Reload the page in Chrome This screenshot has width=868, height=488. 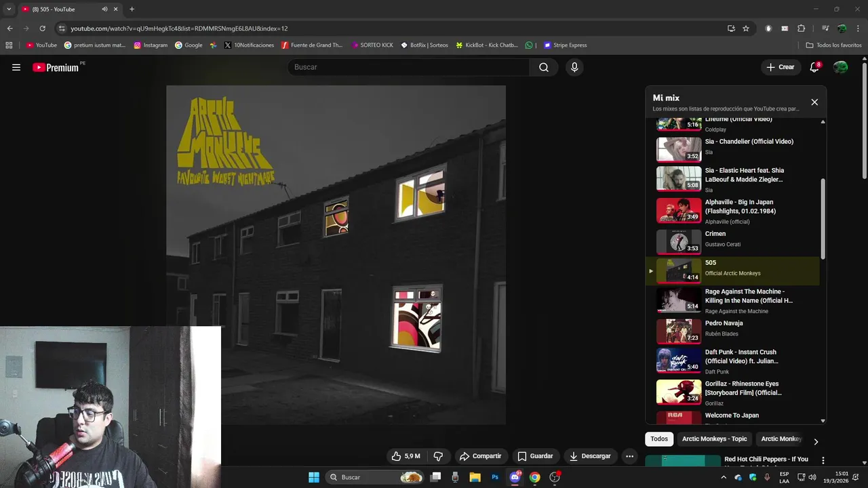point(42,28)
